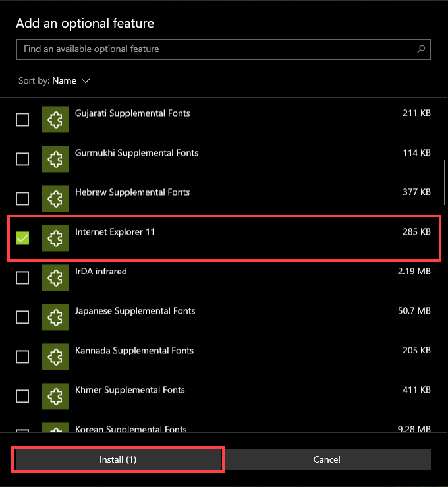Viewport: 448px width, 487px height.
Task: Select the Khmer Supplemental Fonts checkbox
Action: tap(22, 396)
